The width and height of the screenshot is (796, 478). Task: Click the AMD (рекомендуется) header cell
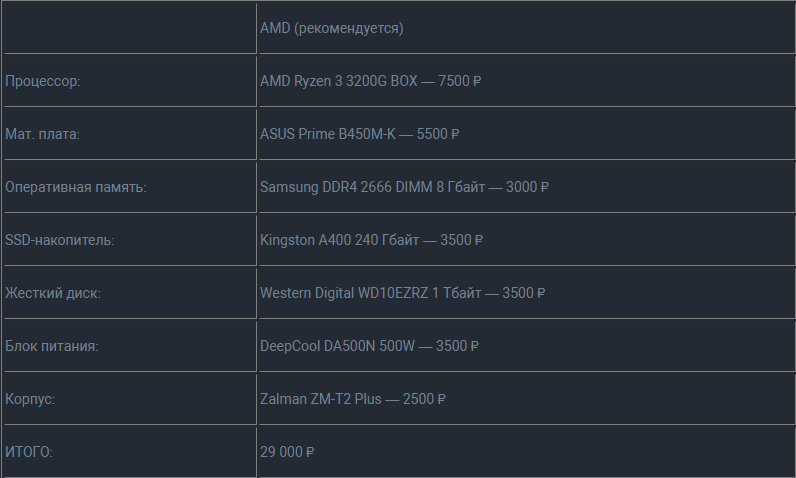[x=526, y=28]
